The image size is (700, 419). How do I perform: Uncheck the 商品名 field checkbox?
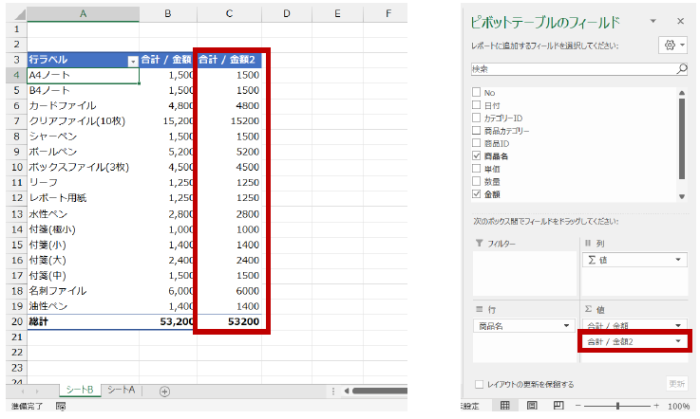(475, 156)
